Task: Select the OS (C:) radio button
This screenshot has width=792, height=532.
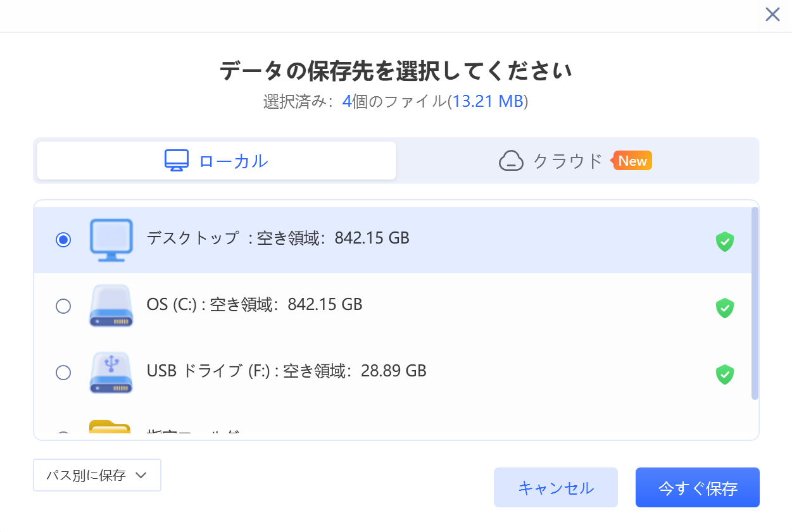Action: 63,306
